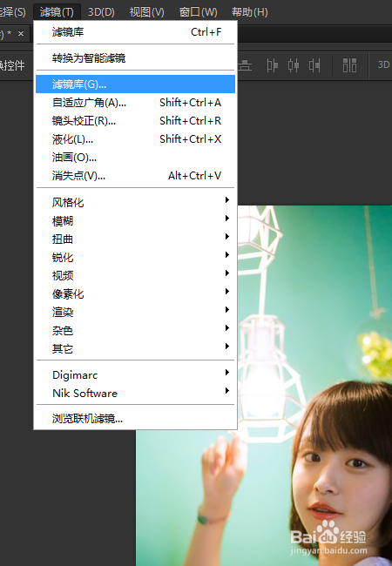Open 自适应广角(A)... filter
The width and height of the screenshot is (392, 566).
(135, 103)
